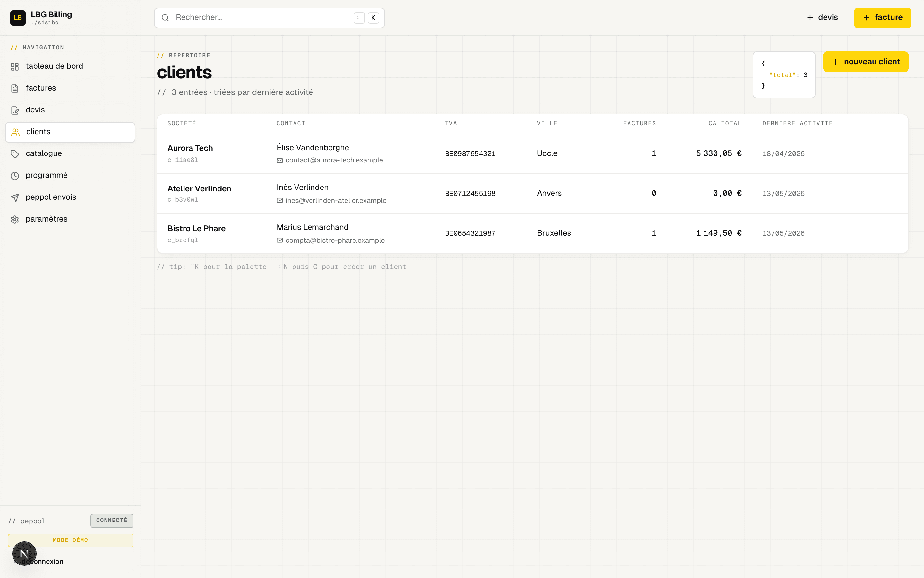The image size is (924, 578).
Task: Focus the Rechercher search field
Action: [269, 18]
